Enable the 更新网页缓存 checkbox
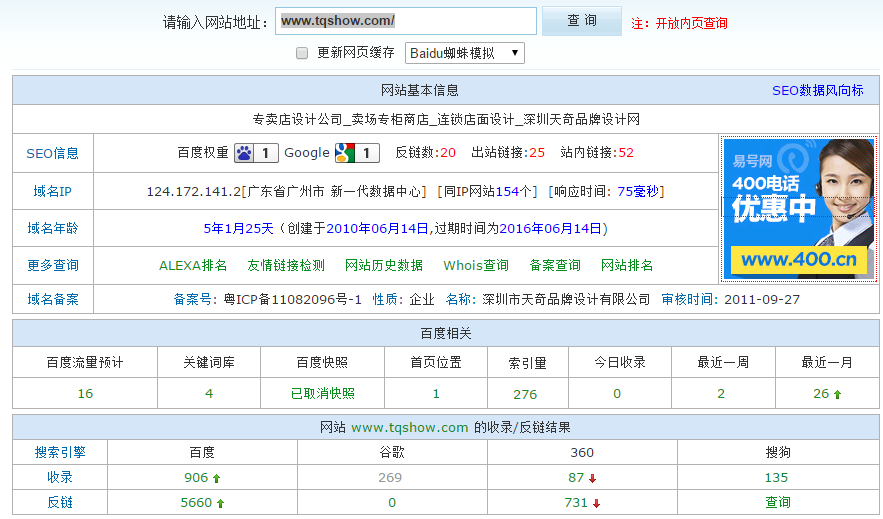 302,53
